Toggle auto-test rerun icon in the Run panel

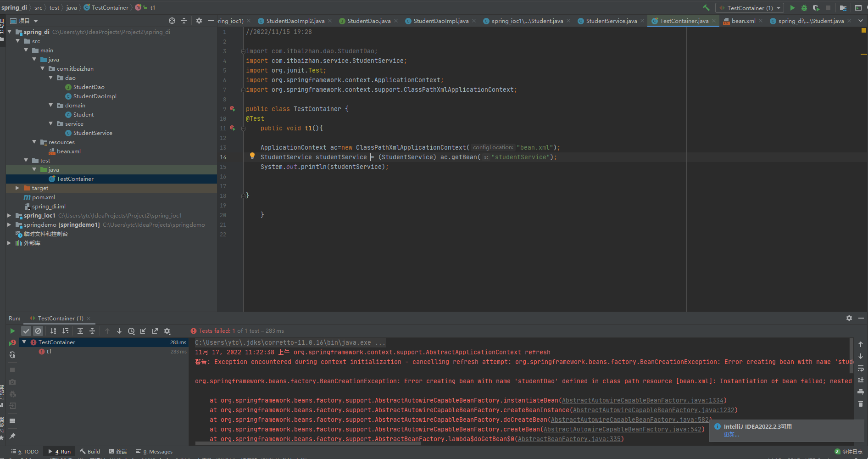coord(12,355)
